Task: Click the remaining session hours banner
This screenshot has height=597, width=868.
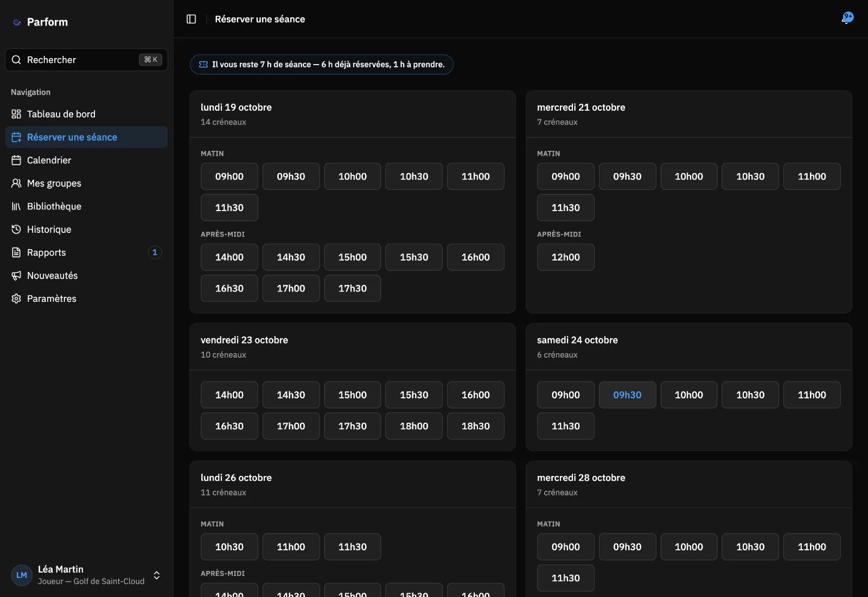Action: click(322, 65)
